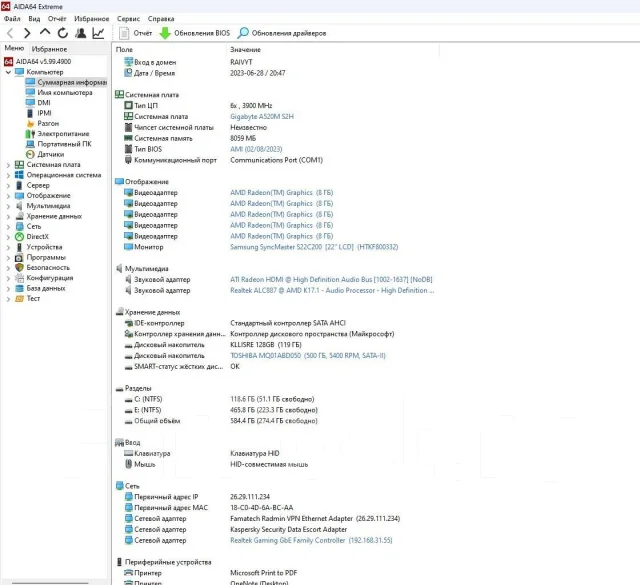Click the IPMI item icon
Screen dimensions: 640x585
(x=30, y=113)
